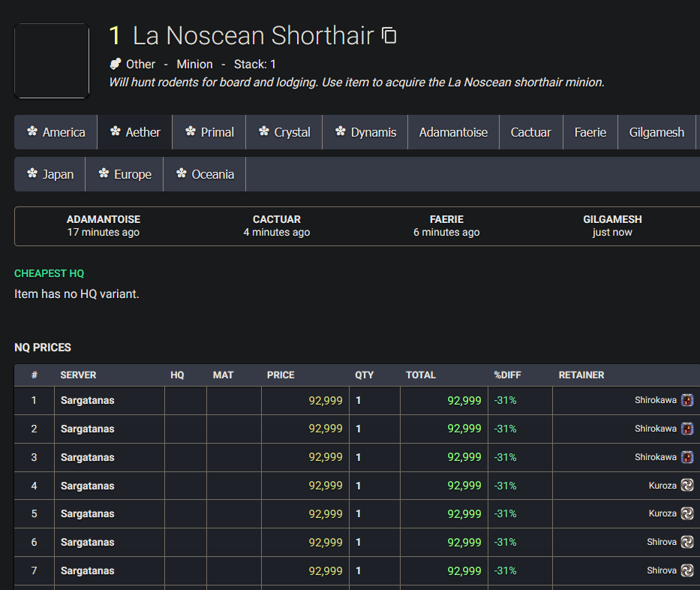Click the flower icon on Japan tab

[x=32, y=173]
